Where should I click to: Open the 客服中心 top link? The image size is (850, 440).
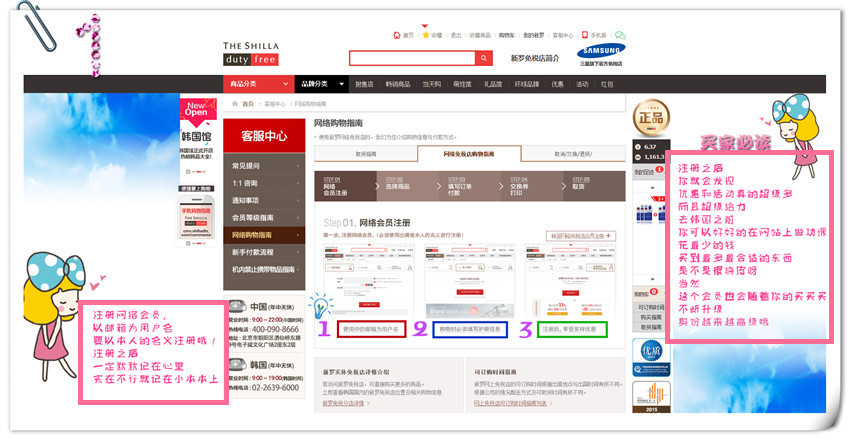pos(563,35)
